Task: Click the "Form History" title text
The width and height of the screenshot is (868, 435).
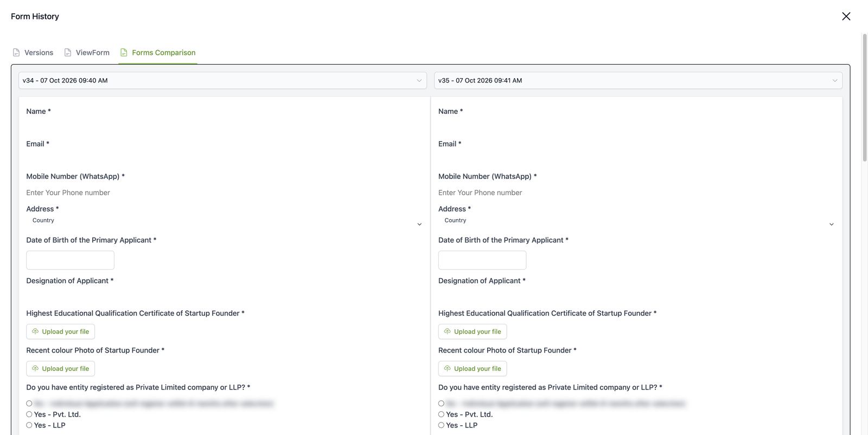Action: click(35, 16)
